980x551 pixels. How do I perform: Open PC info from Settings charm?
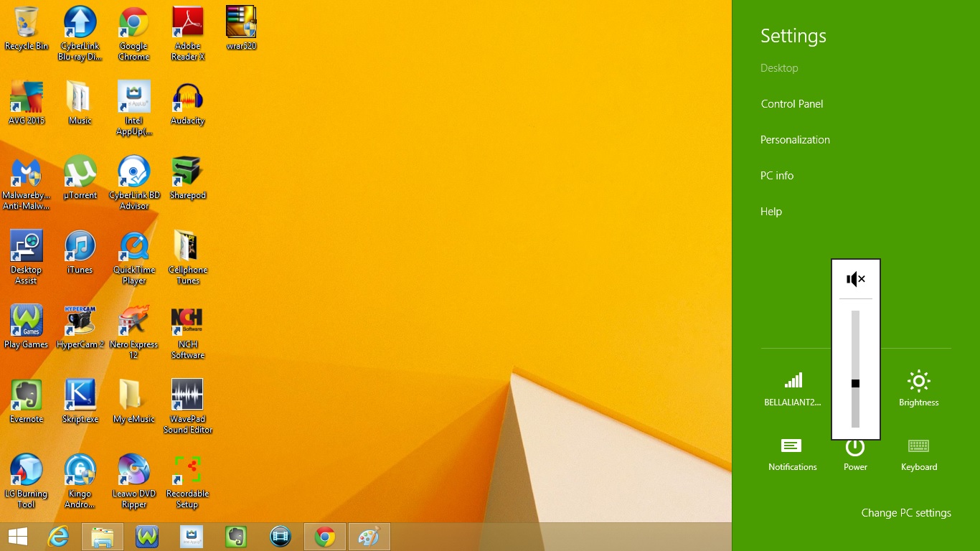click(x=777, y=176)
